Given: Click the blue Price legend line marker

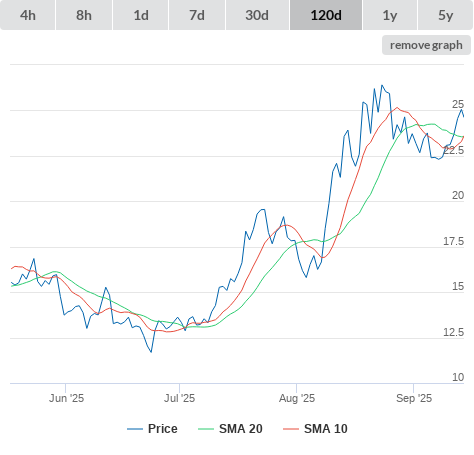Looking at the screenshot, I should [x=135, y=429].
